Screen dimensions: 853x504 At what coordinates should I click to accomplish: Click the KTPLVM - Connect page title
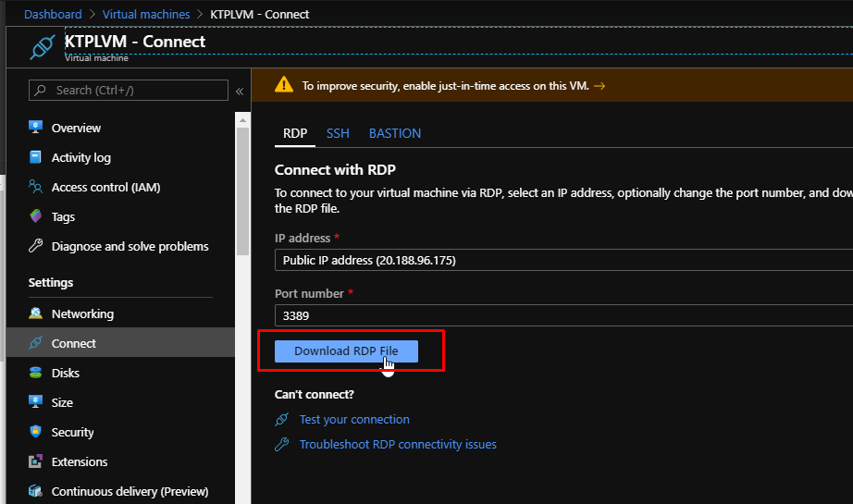[x=135, y=42]
